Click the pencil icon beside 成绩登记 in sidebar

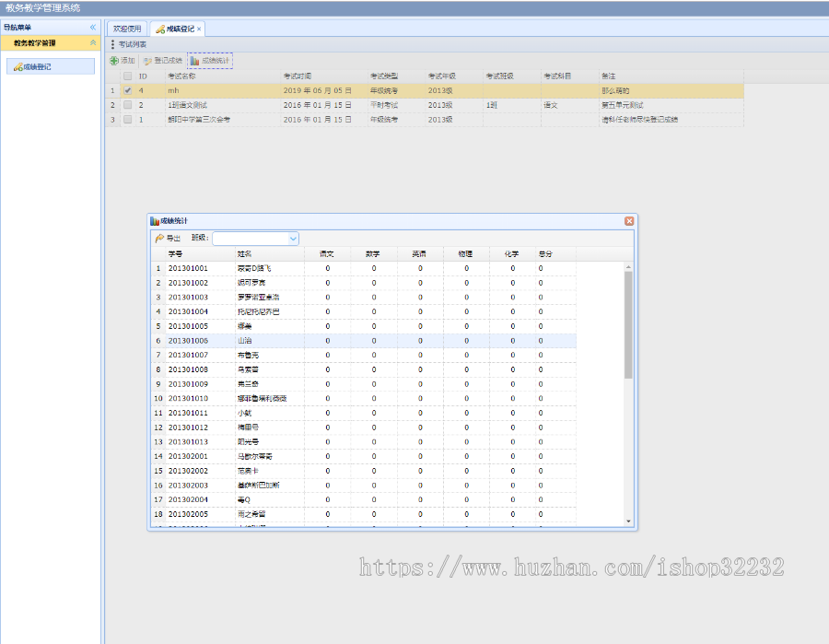[18, 67]
